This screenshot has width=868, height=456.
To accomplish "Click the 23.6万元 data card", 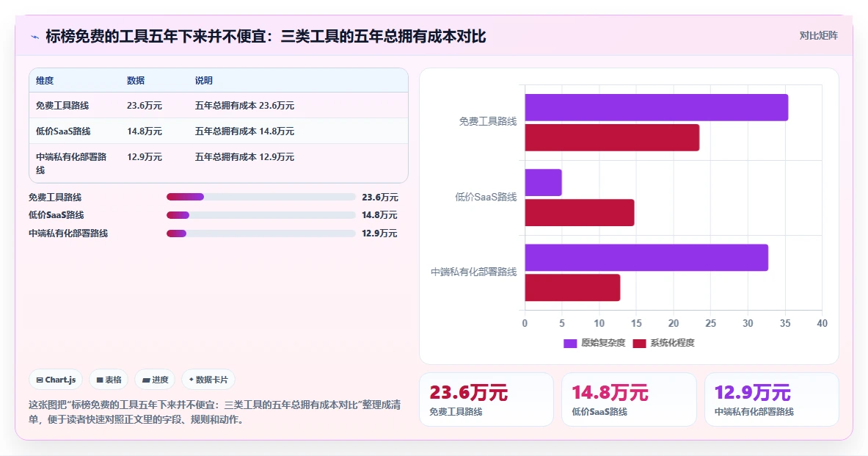I will 486,399.
